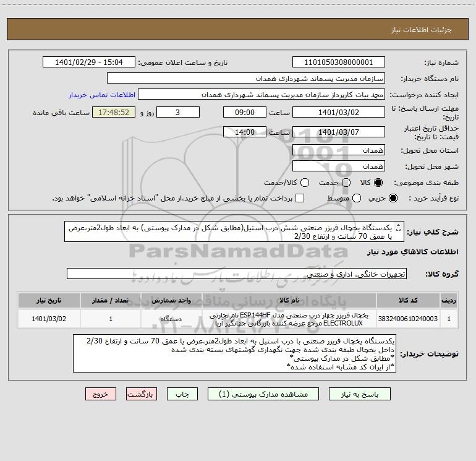Viewport: 476px width, 461px height.
Task: Click the deadline hour field 09:00
Action: [x=245, y=112]
